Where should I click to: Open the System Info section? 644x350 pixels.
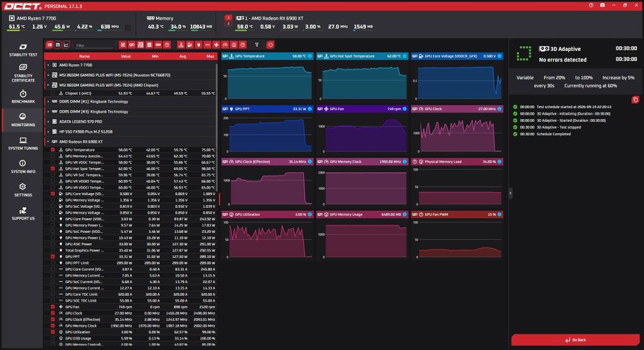coord(23,167)
